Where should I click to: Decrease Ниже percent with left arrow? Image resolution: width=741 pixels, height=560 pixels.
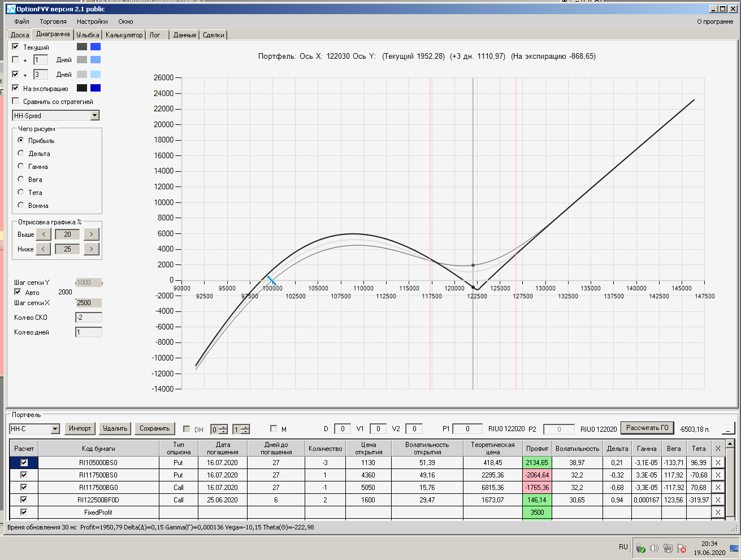click(x=44, y=249)
